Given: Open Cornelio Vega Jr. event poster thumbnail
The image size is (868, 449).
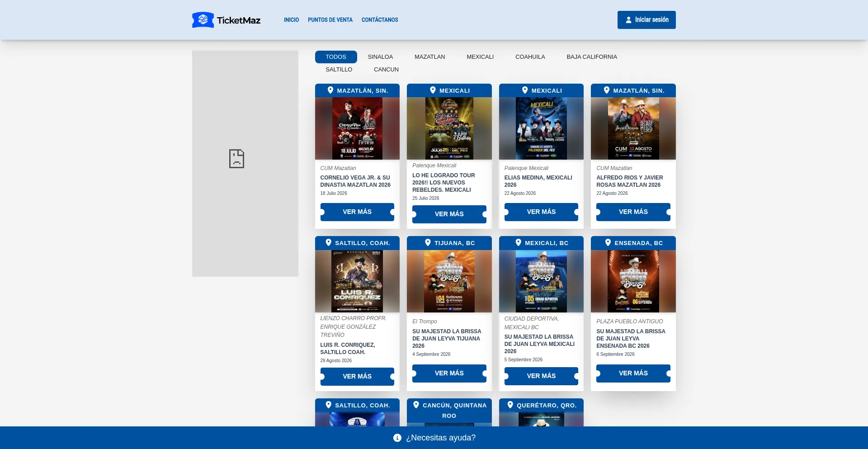Looking at the screenshot, I should click(357, 128).
